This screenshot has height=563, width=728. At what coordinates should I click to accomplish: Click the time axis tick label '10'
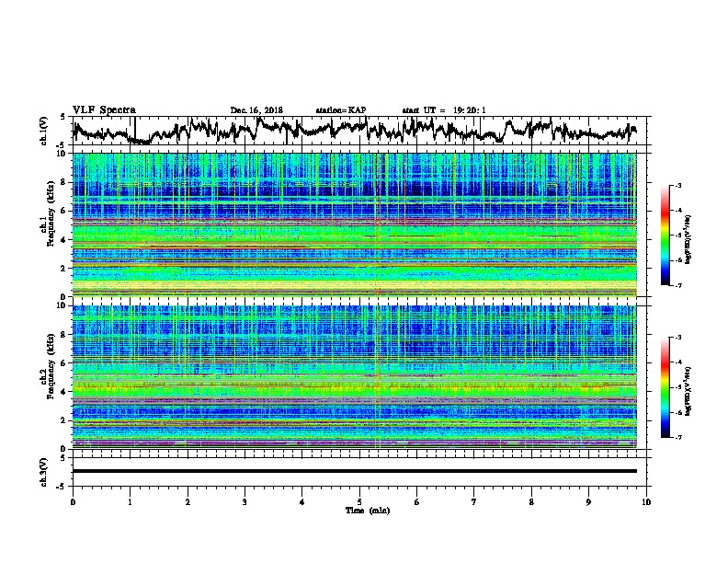click(x=646, y=502)
